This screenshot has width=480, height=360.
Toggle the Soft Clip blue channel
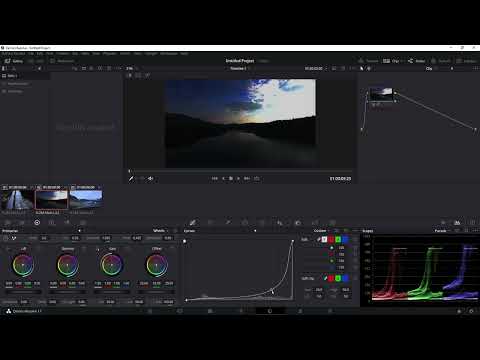coord(345,278)
